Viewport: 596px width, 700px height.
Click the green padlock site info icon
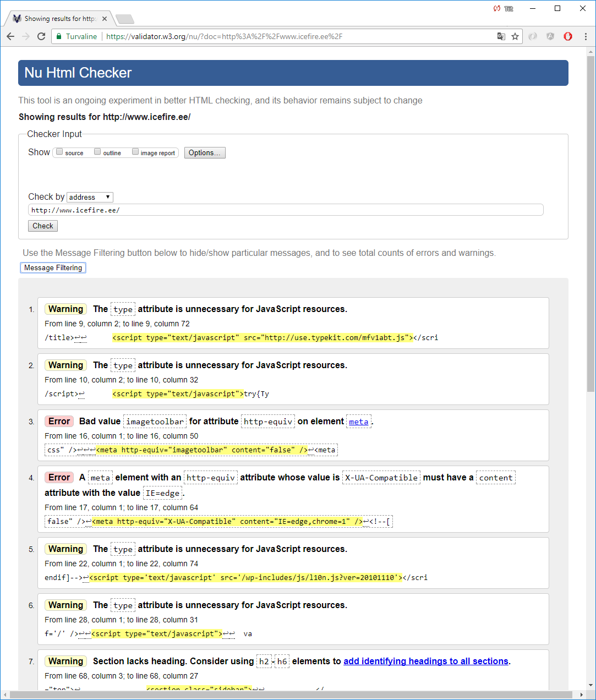[x=59, y=36]
